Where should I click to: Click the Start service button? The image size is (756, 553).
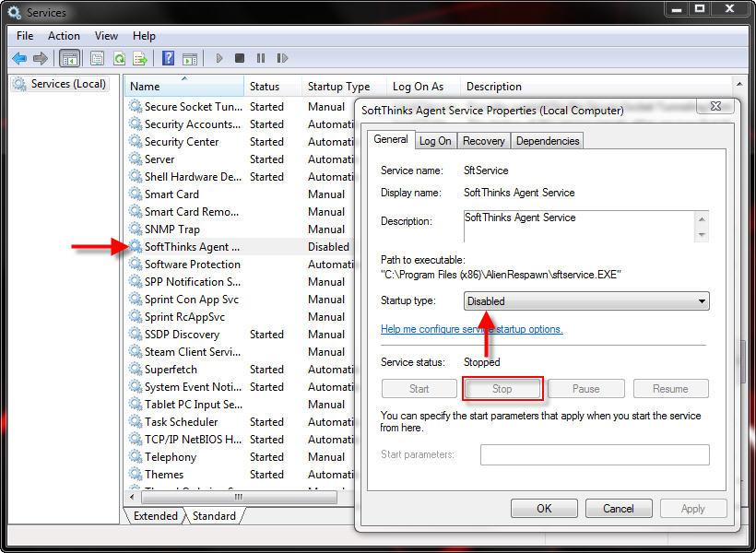pyautogui.click(x=419, y=389)
